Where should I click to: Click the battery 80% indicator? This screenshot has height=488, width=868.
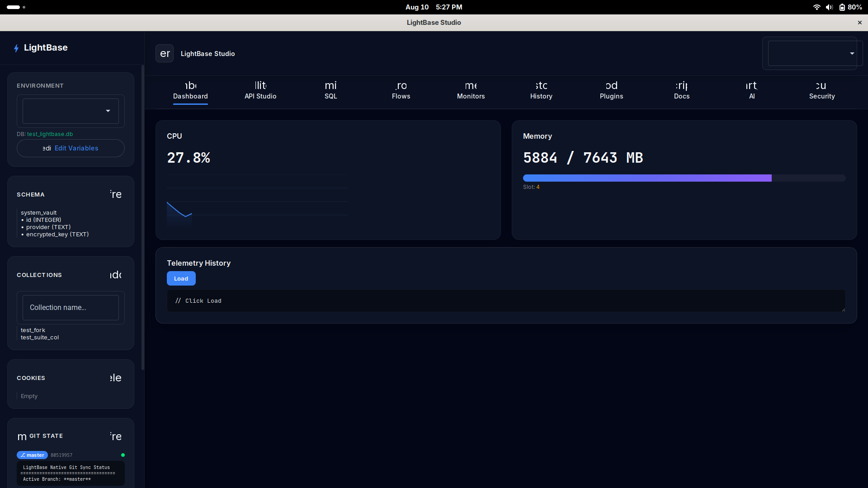click(x=850, y=7)
